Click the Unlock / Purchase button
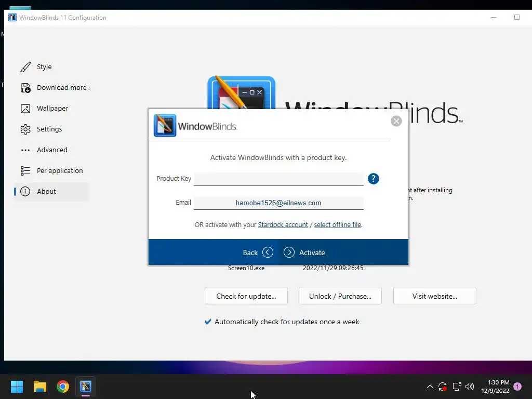 click(x=340, y=296)
